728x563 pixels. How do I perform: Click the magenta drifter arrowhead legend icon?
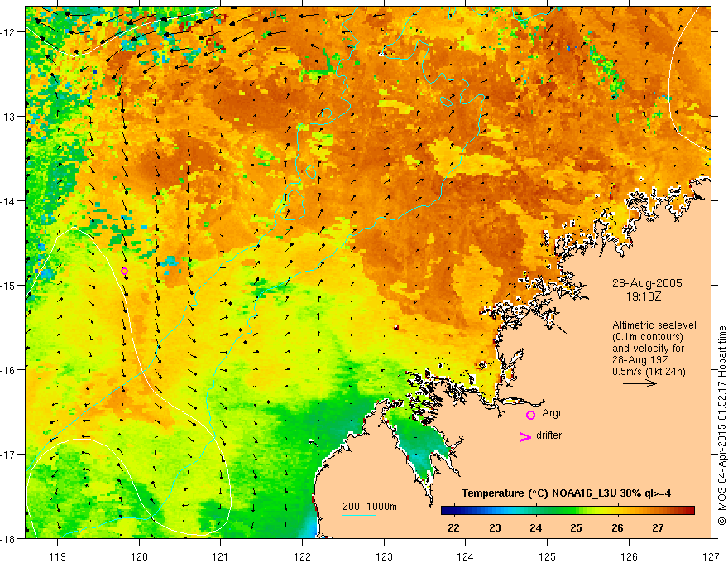(x=525, y=436)
